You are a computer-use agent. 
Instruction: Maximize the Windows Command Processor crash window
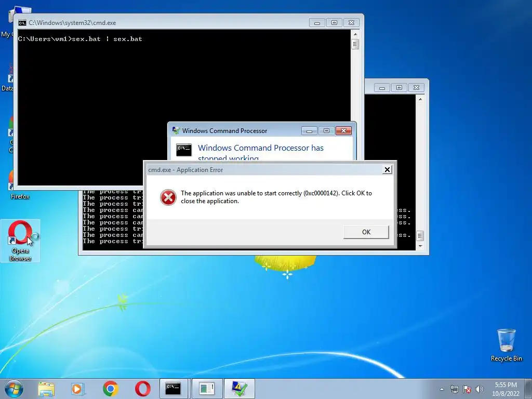click(x=326, y=130)
